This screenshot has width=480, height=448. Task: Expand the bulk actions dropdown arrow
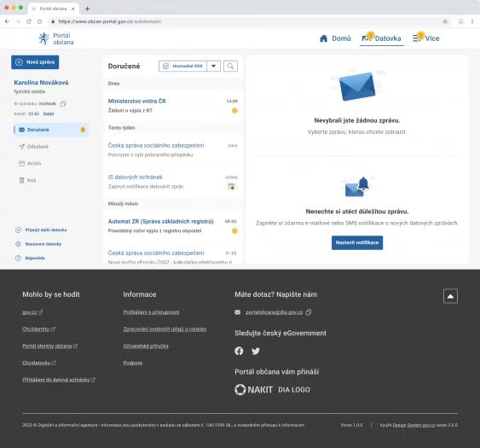point(214,67)
